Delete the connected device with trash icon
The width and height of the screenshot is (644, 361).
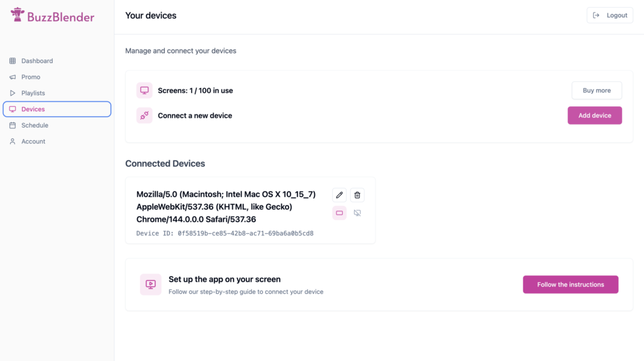point(357,195)
